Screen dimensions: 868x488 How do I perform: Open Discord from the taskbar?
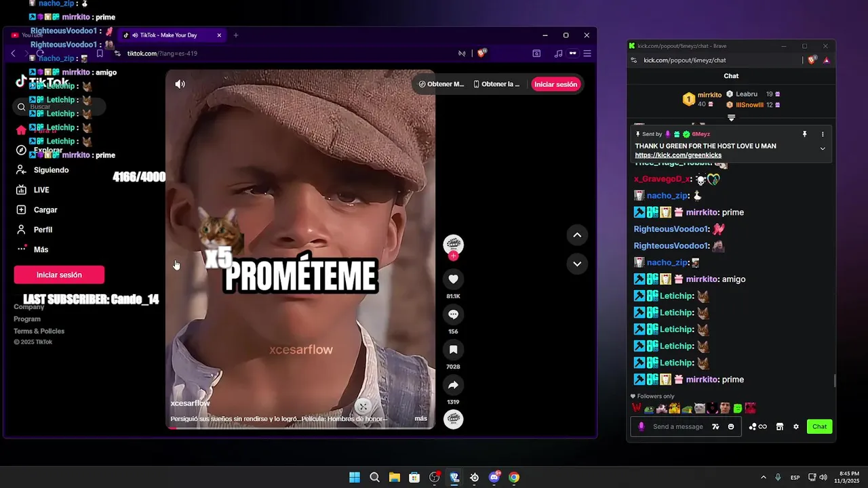click(494, 477)
